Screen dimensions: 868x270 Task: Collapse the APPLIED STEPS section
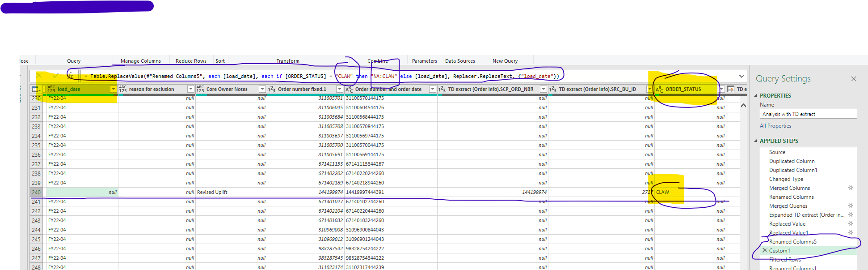[756, 141]
